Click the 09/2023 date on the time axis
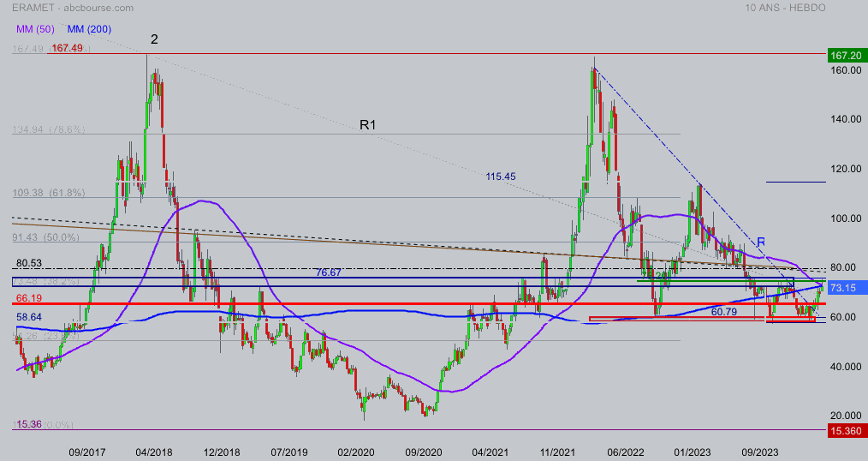Image resolution: width=868 pixels, height=461 pixels. [x=759, y=452]
